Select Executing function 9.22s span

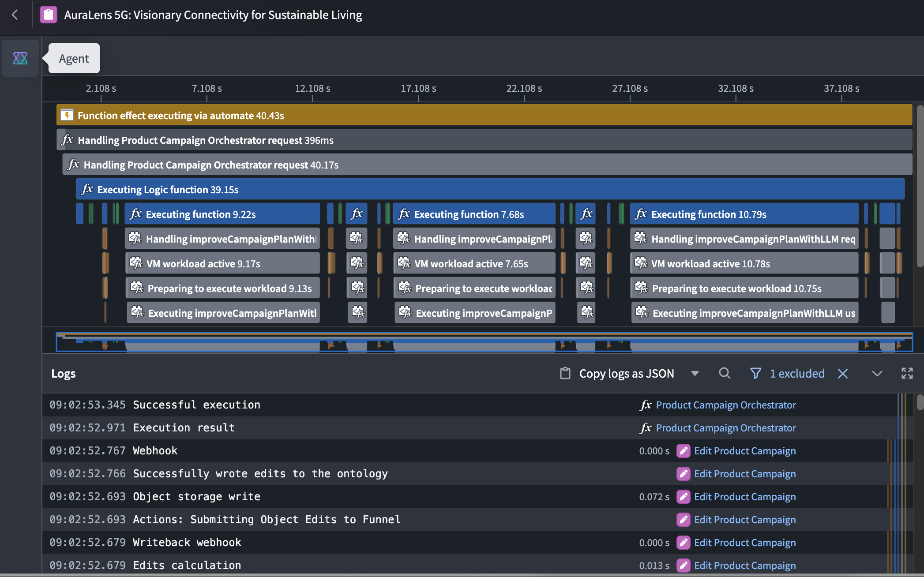coord(222,214)
